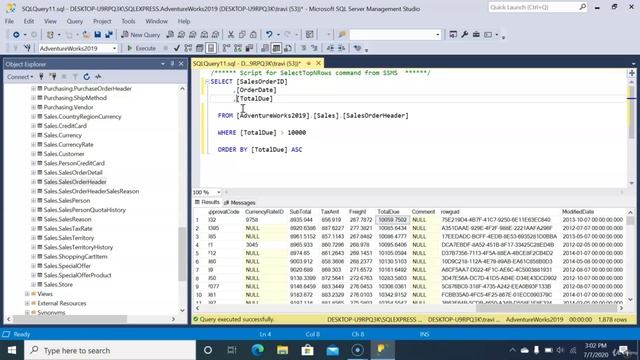Click the Open File folder icon

(x=86, y=35)
